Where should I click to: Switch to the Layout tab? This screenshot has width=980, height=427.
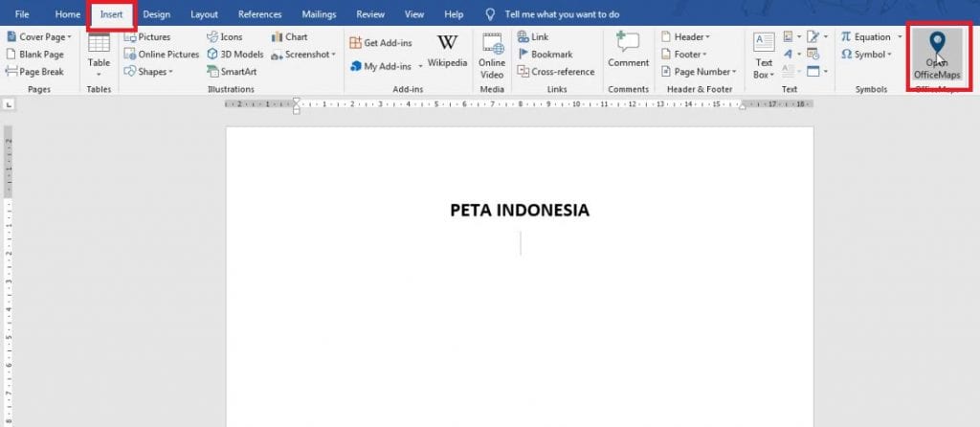tap(205, 13)
